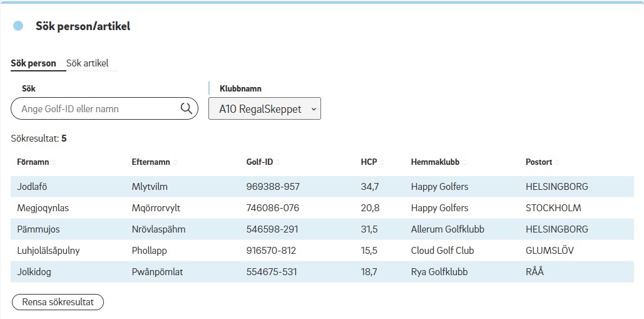
Task: Select the row for Jodlafö Mlytvilm
Action: (x=322, y=187)
